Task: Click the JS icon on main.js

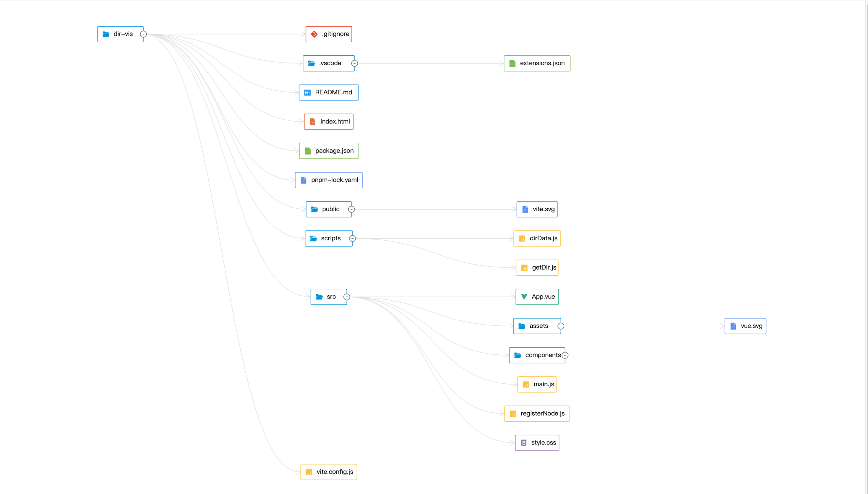Action: pos(526,385)
